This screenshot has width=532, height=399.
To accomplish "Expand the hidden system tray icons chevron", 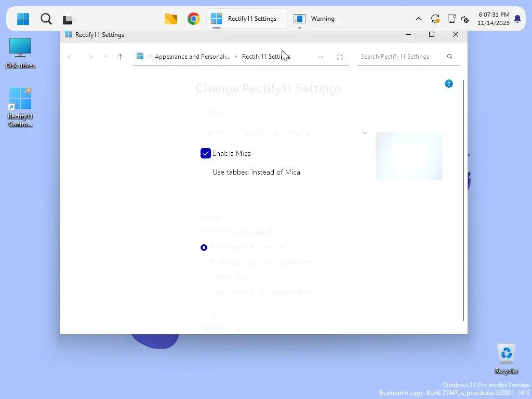I will (419, 19).
